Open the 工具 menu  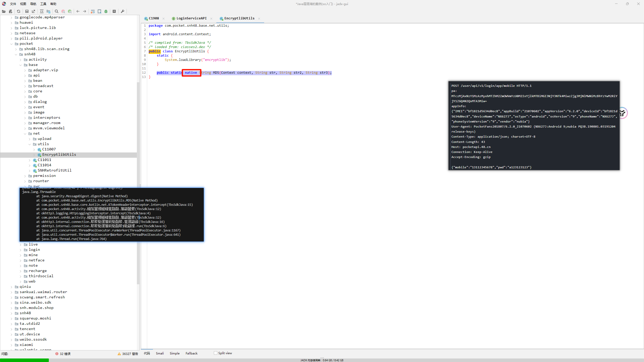[x=43, y=4]
